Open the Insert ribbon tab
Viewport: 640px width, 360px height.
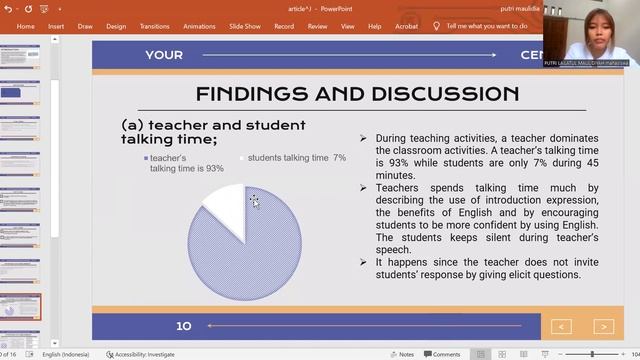click(56, 26)
